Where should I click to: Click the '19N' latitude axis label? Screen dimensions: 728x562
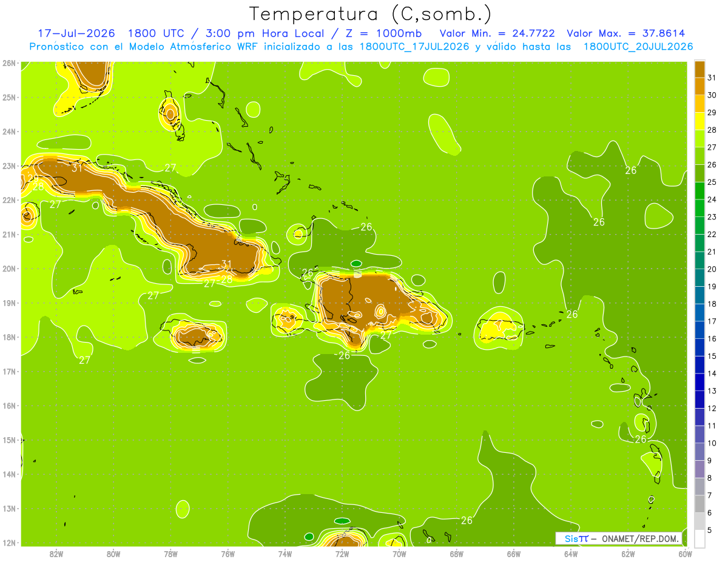coord(9,303)
